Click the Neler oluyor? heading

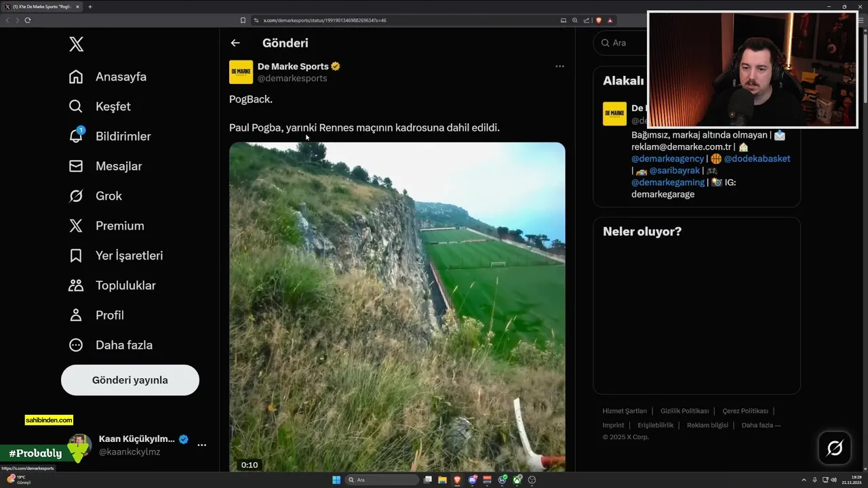[642, 232]
